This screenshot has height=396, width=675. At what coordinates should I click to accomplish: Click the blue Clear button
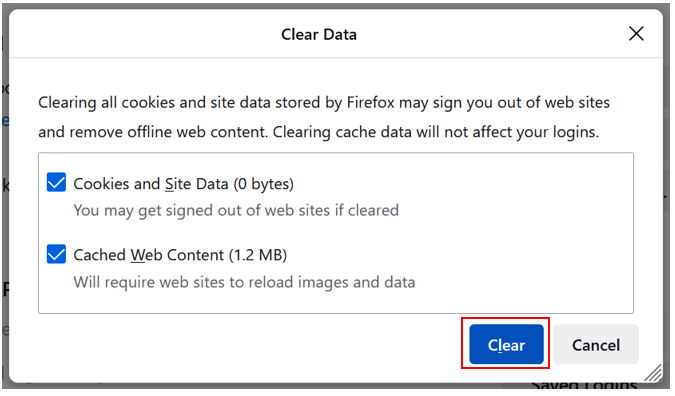click(506, 344)
